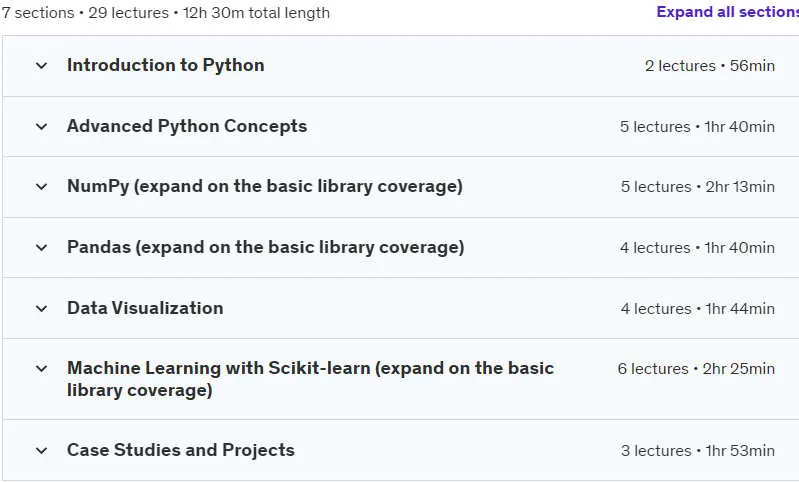This screenshot has height=482, width=799.
Task: Open the Pandas section using its chevron
Action: 41,248
